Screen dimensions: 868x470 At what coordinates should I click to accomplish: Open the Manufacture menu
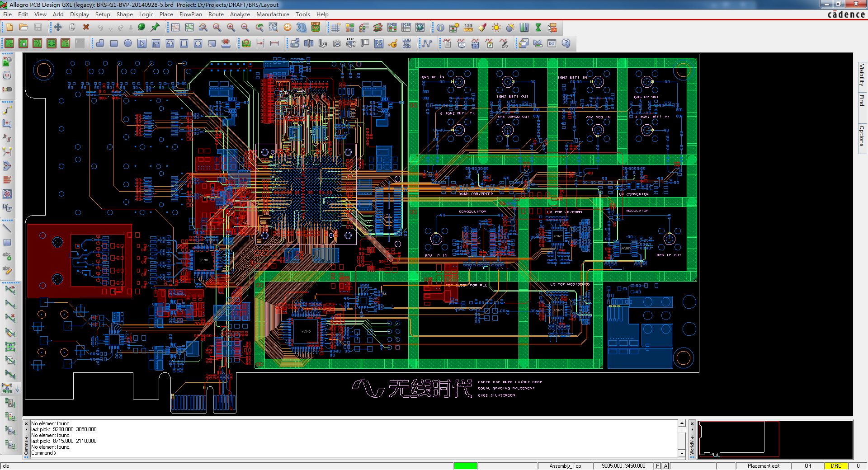tap(273, 14)
